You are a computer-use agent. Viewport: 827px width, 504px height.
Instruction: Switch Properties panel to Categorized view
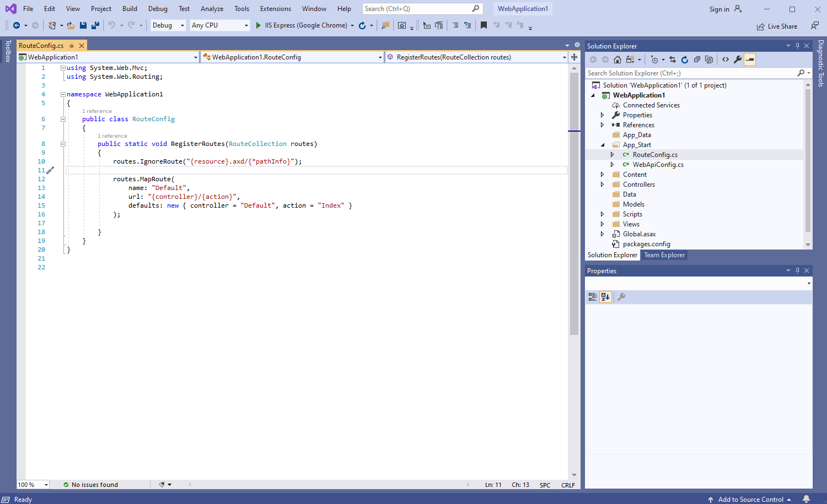593,297
